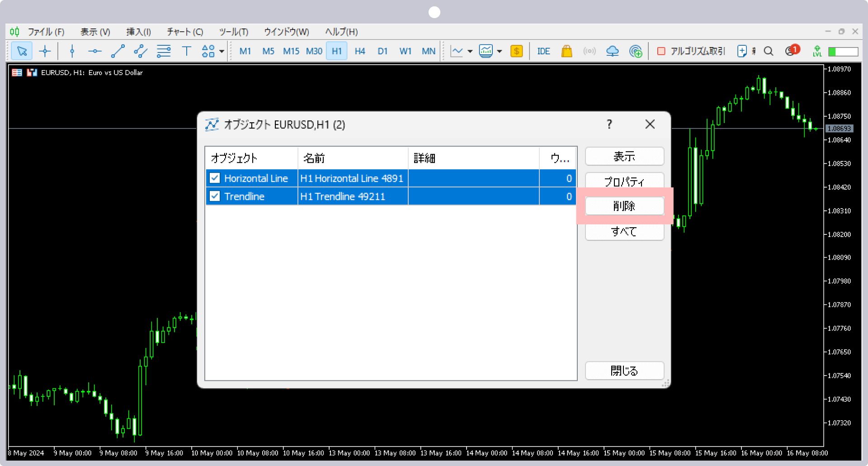Open the cloud VPS hosting icon
Image resolution: width=868 pixels, height=466 pixels.
click(x=613, y=51)
